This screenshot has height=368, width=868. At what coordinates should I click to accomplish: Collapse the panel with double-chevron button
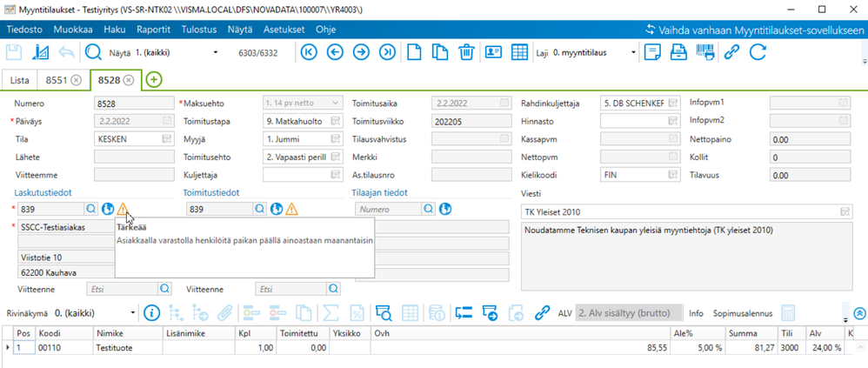click(860, 312)
